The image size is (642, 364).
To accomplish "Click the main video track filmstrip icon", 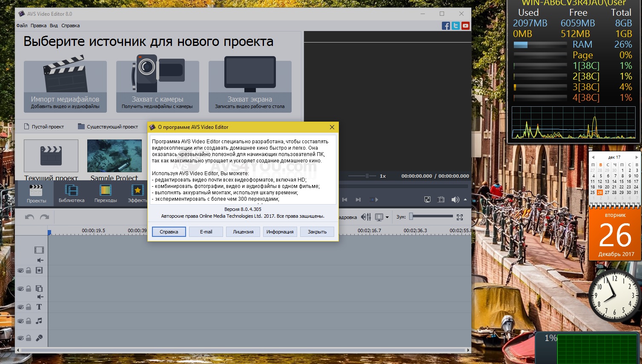I will (39, 250).
